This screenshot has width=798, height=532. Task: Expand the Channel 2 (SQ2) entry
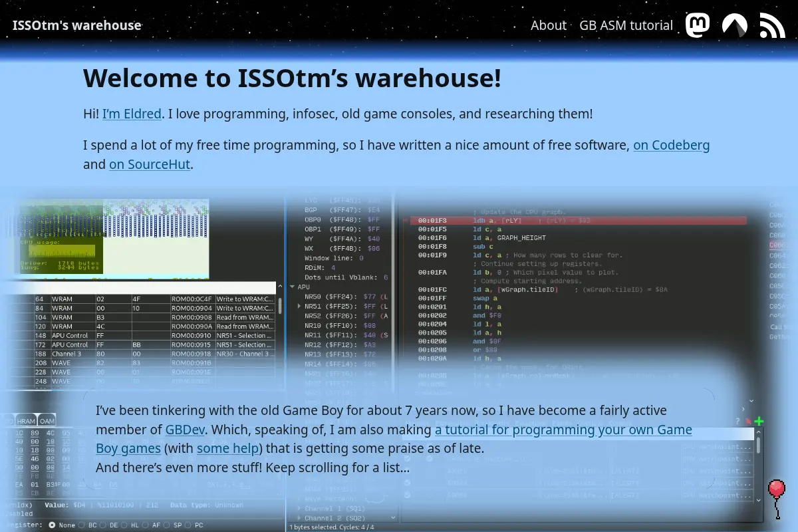coord(299,517)
